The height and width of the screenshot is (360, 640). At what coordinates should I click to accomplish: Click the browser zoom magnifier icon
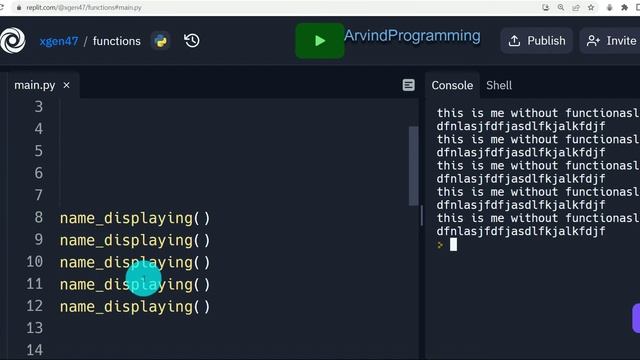point(561,7)
